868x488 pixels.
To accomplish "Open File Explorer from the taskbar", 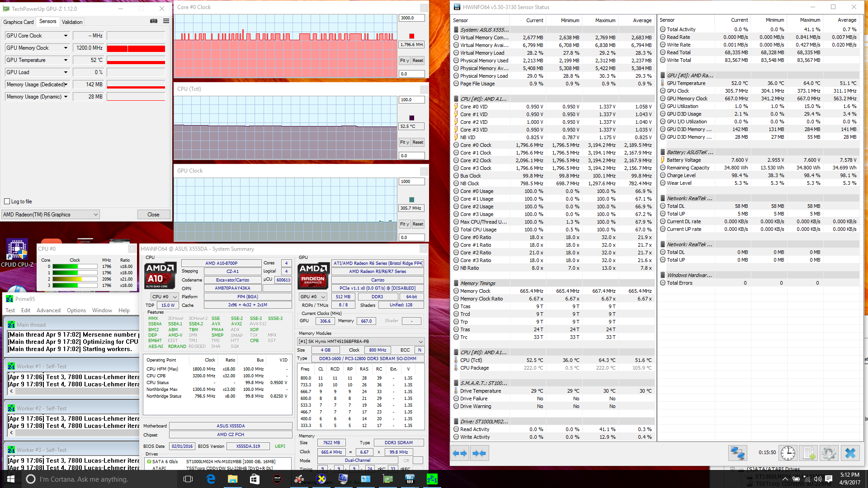I will coord(232,479).
